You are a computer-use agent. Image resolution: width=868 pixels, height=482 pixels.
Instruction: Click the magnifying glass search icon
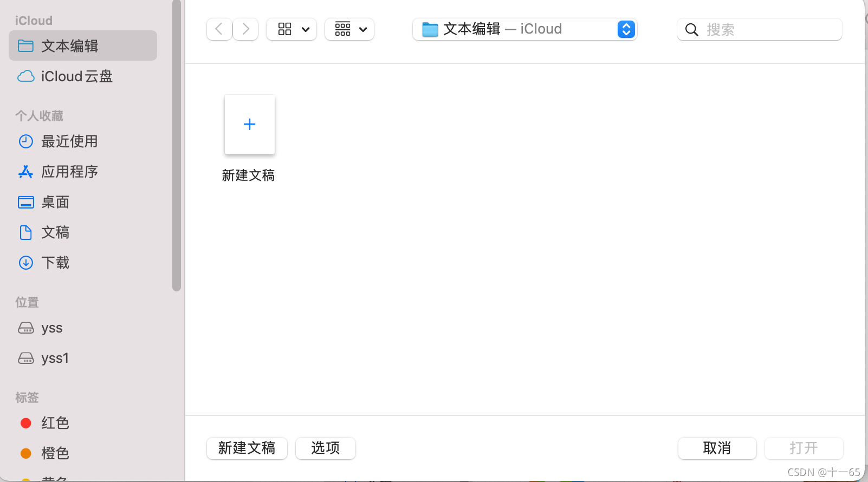(x=692, y=30)
